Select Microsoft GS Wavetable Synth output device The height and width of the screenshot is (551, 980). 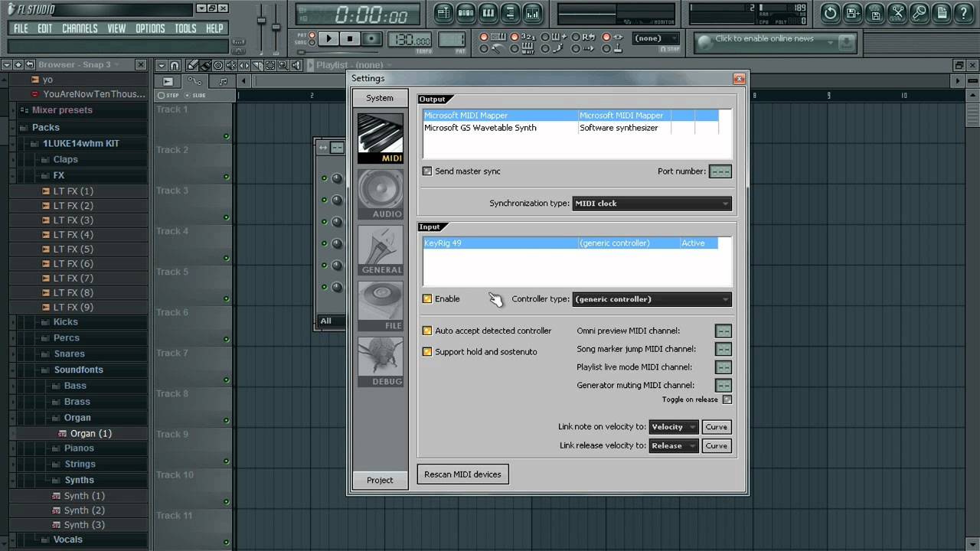(570, 128)
